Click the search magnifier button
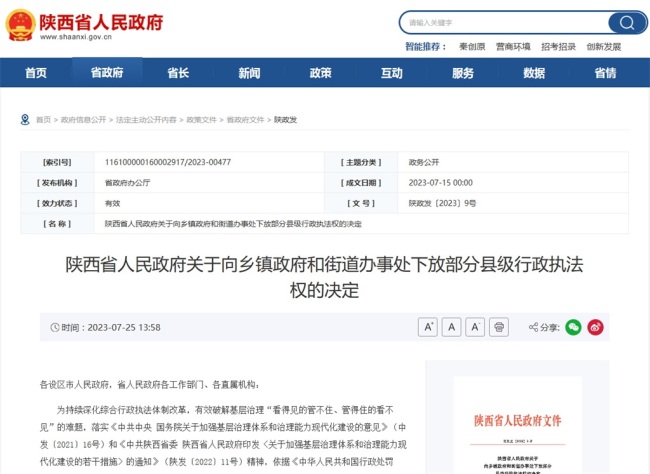Screen dimensions: 650x474 coord(626,22)
